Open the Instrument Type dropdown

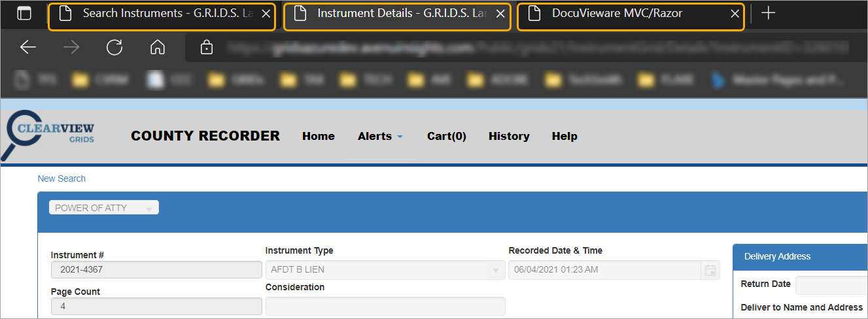click(385, 270)
